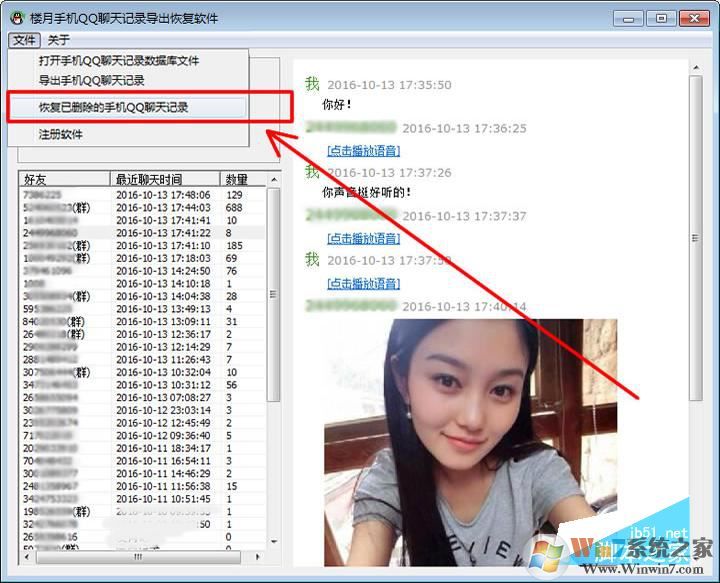Image resolution: width=720 pixels, height=583 pixels.
Task: Sort by 最近聊天时间 column header
Action: [165, 179]
